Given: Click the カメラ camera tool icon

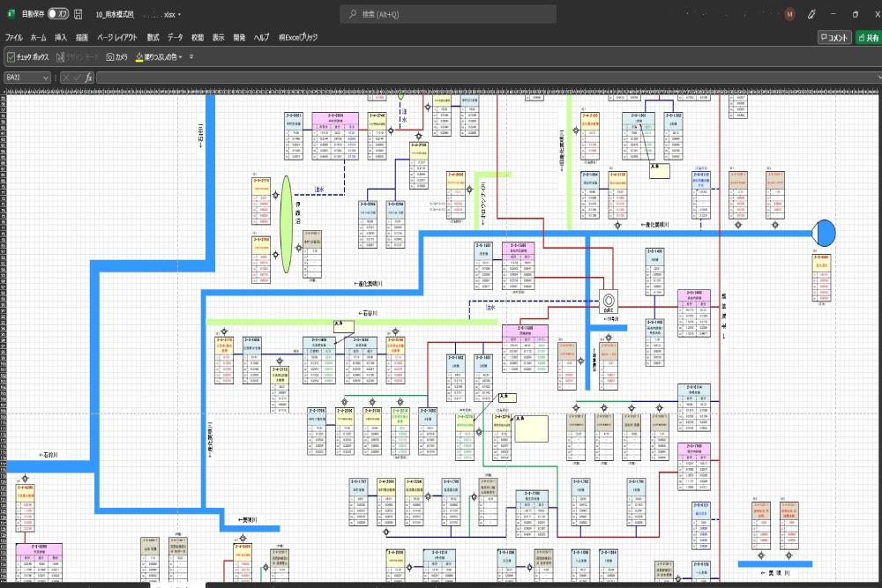Looking at the screenshot, I should pos(110,57).
